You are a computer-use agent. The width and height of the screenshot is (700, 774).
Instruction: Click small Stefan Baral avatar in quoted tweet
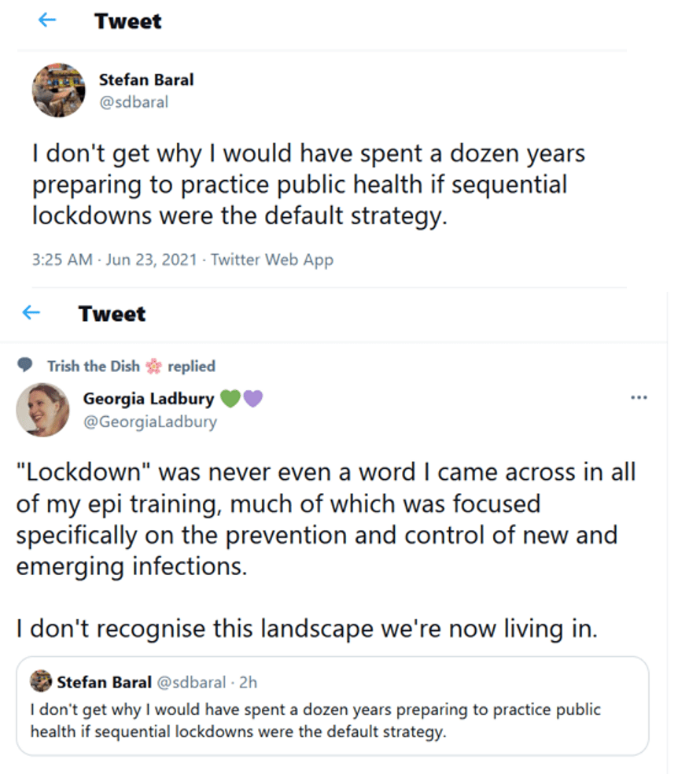(x=42, y=681)
